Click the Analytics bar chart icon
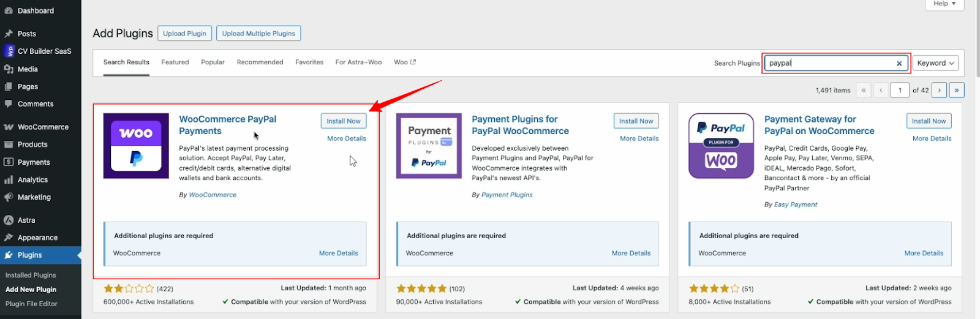The width and height of the screenshot is (980, 319). pos(9,180)
